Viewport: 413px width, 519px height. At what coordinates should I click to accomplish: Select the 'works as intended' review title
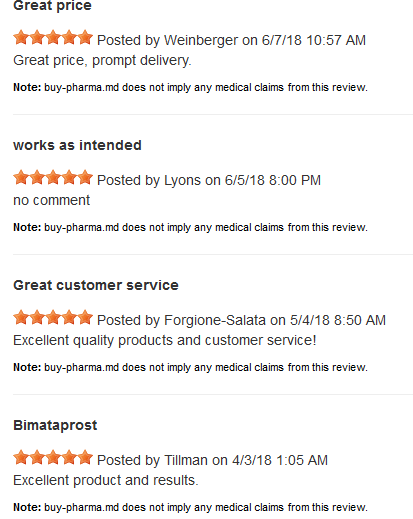point(77,145)
